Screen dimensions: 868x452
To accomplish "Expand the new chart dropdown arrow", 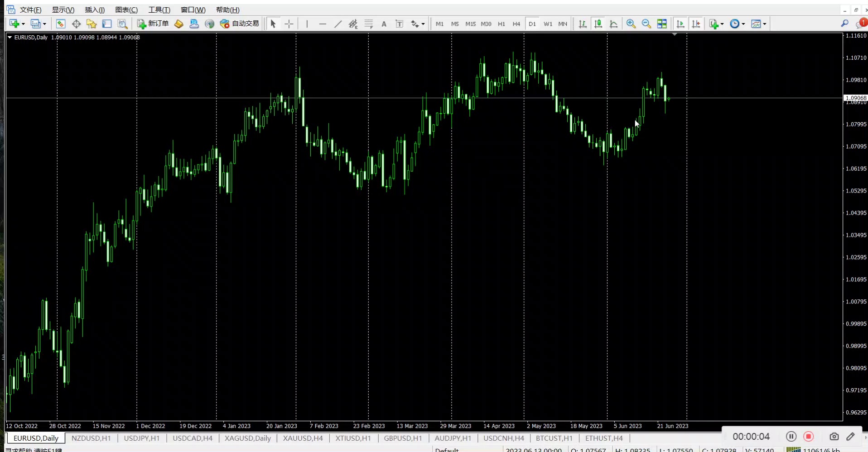I will coord(23,24).
